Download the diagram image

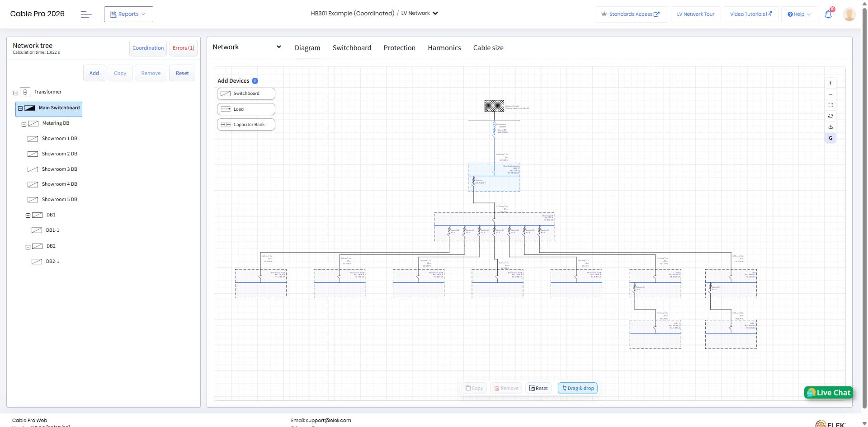pos(830,127)
